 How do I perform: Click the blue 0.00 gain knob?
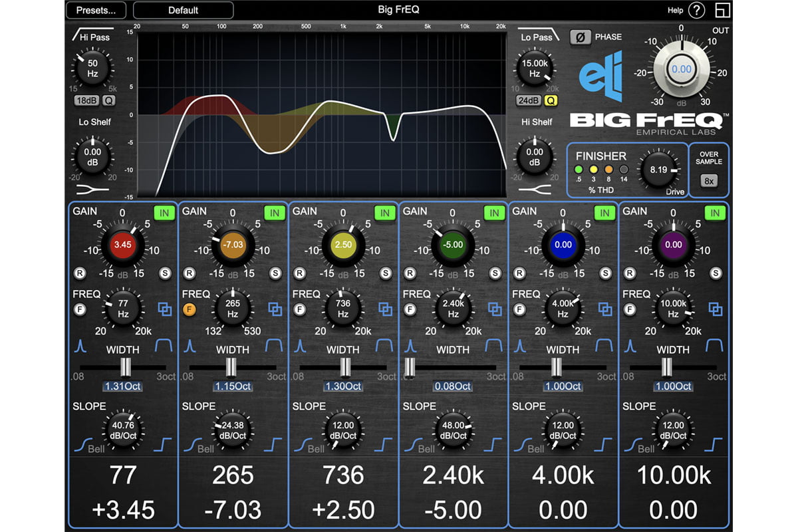pos(563,245)
